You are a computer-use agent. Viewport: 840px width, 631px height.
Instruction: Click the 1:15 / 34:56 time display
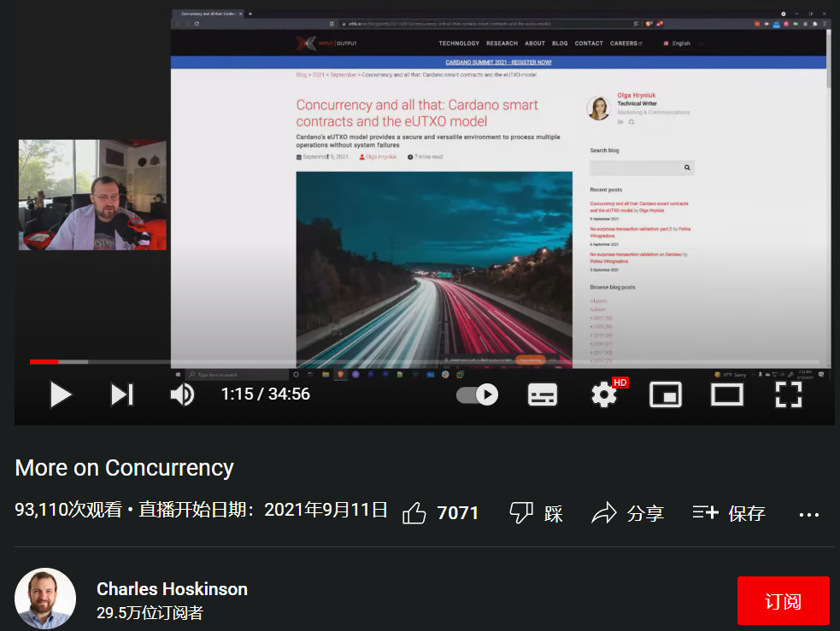point(265,394)
